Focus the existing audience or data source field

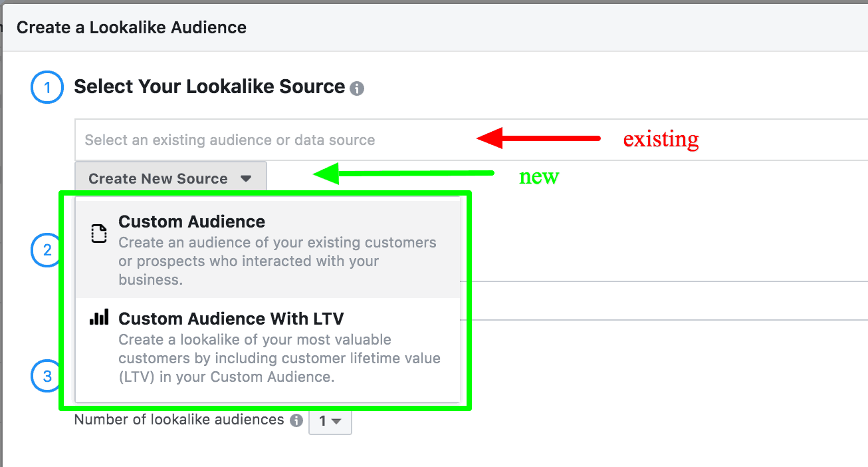471,140
